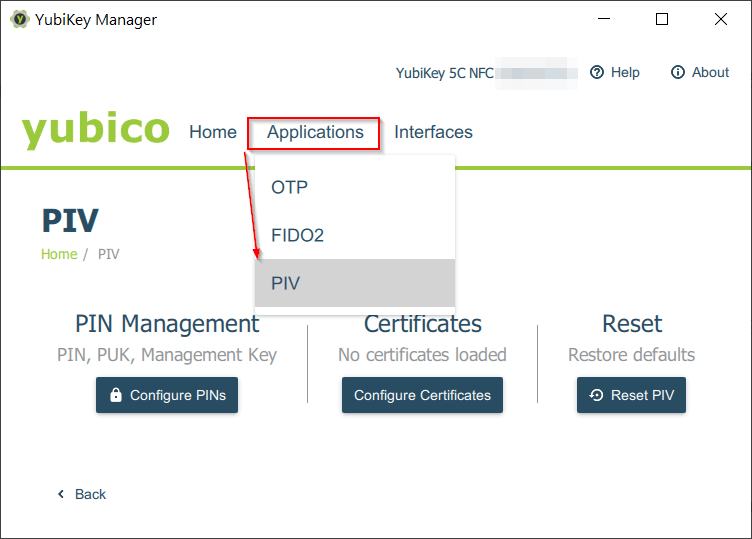Click the Certificates heading
Screen dimensions: 752x539
(x=423, y=324)
